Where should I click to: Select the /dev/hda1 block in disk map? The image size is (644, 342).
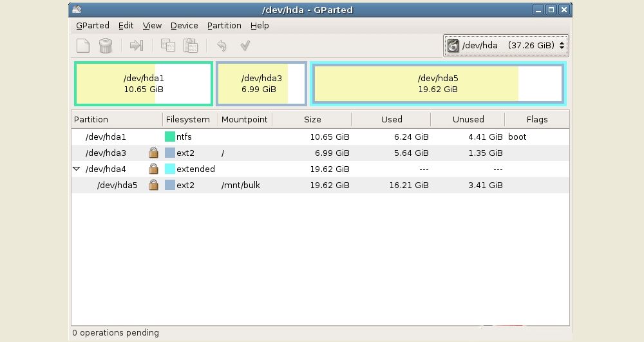pyautogui.click(x=144, y=84)
